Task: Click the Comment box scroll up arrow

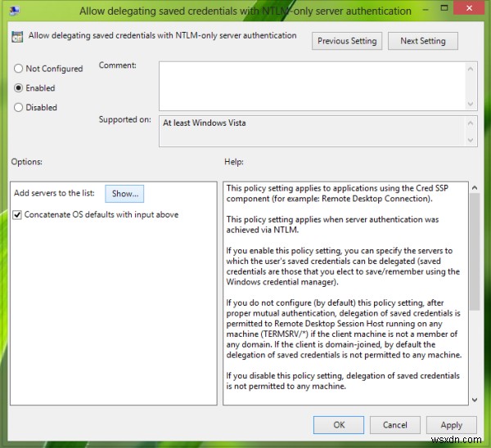Action: click(x=471, y=69)
